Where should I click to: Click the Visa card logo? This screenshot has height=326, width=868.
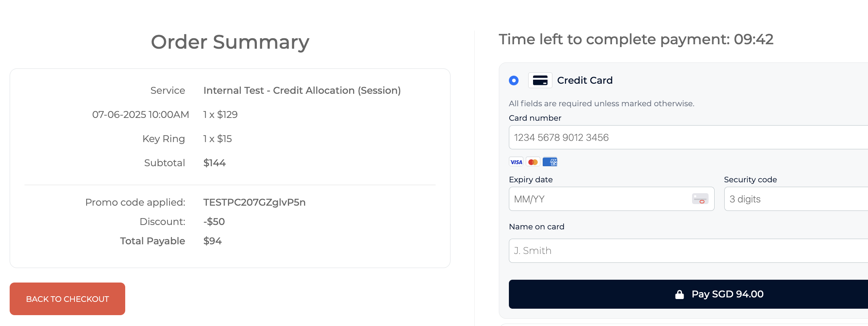click(516, 162)
